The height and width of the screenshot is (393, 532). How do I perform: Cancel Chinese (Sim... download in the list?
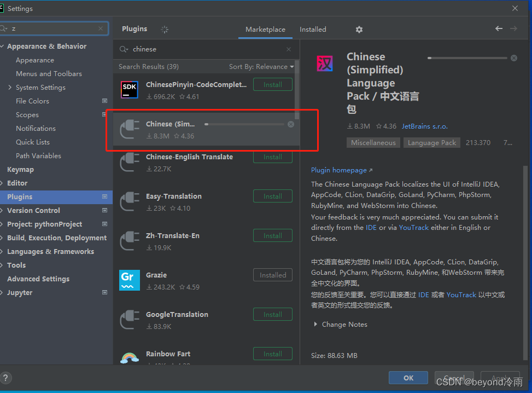291,124
